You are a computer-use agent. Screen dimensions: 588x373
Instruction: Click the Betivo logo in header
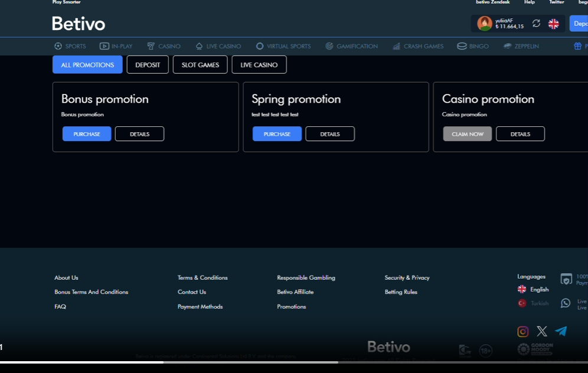click(x=79, y=24)
